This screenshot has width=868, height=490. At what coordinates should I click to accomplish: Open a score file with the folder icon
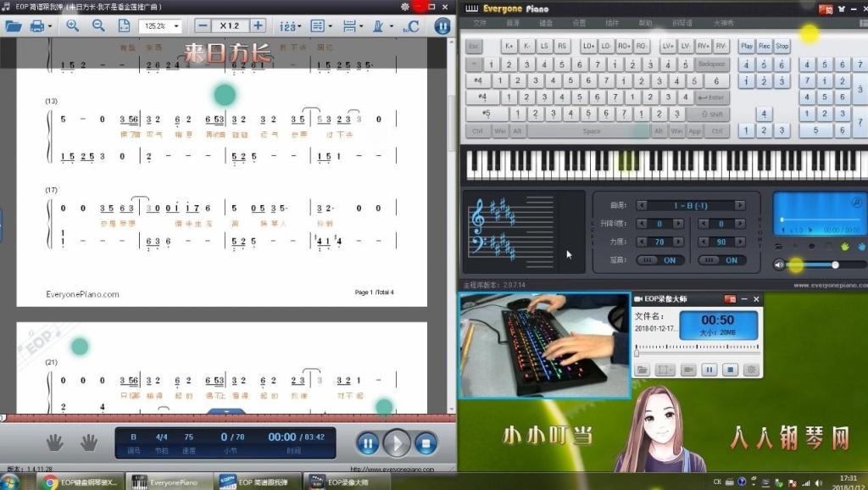pos(13,26)
